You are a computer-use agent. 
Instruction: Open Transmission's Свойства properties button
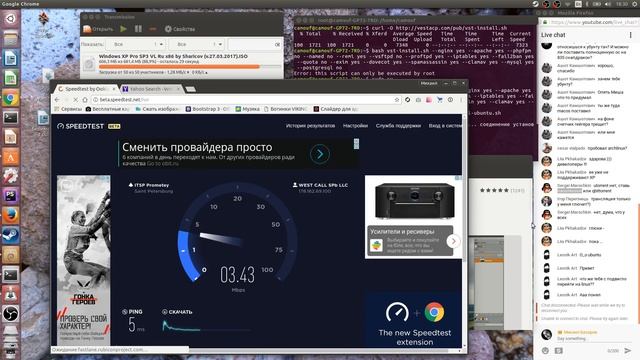tap(180, 29)
